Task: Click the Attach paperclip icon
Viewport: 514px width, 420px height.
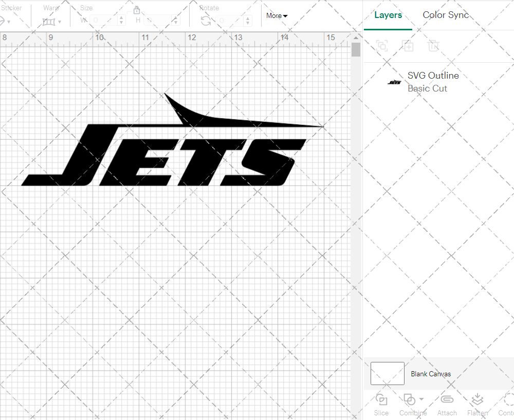Action: (447, 400)
